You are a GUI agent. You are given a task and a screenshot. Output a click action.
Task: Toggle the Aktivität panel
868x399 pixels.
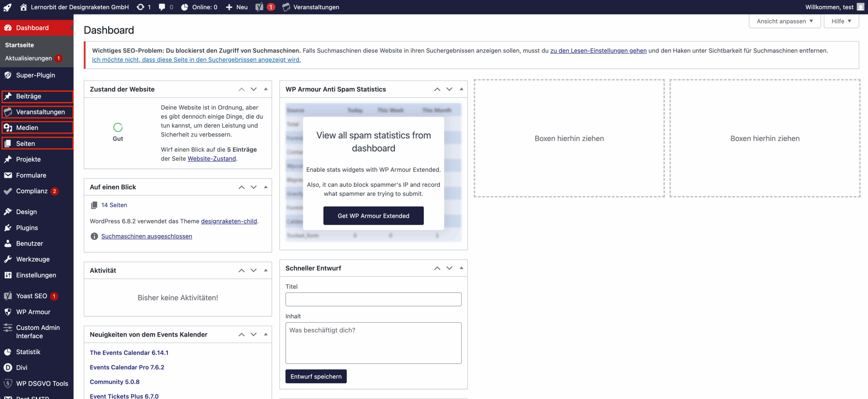[266, 270]
